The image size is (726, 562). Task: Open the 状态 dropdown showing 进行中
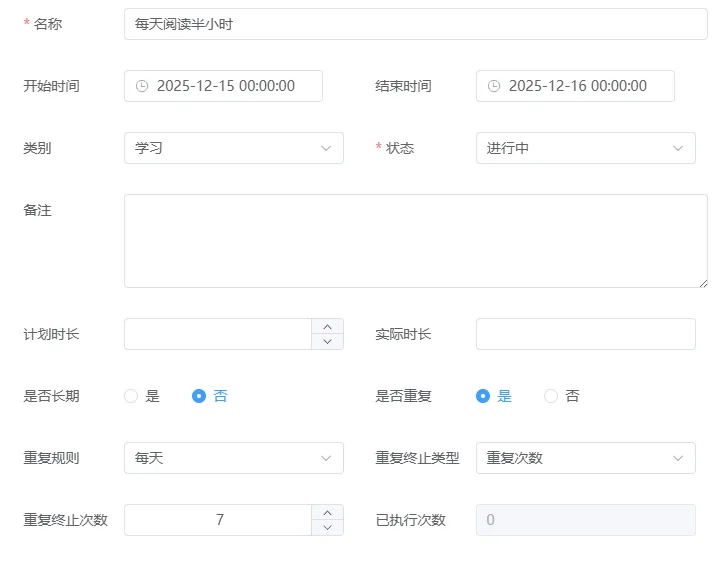click(585, 148)
